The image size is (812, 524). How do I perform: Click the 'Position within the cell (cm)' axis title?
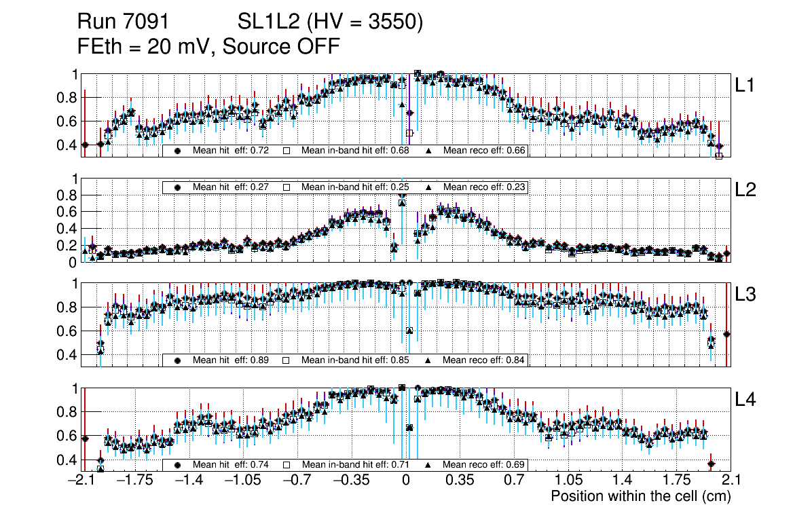click(640, 496)
